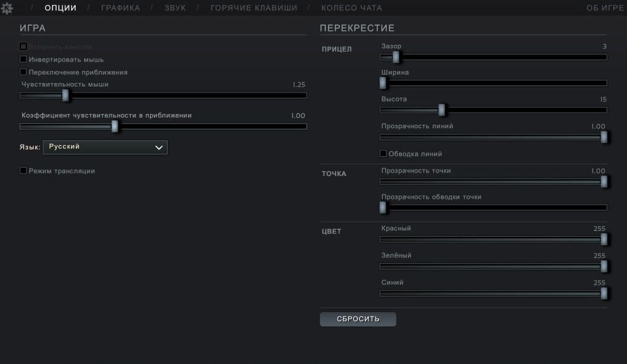Click the Высота slider handle
This screenshot has height=364, width=627.
point(441,110)
